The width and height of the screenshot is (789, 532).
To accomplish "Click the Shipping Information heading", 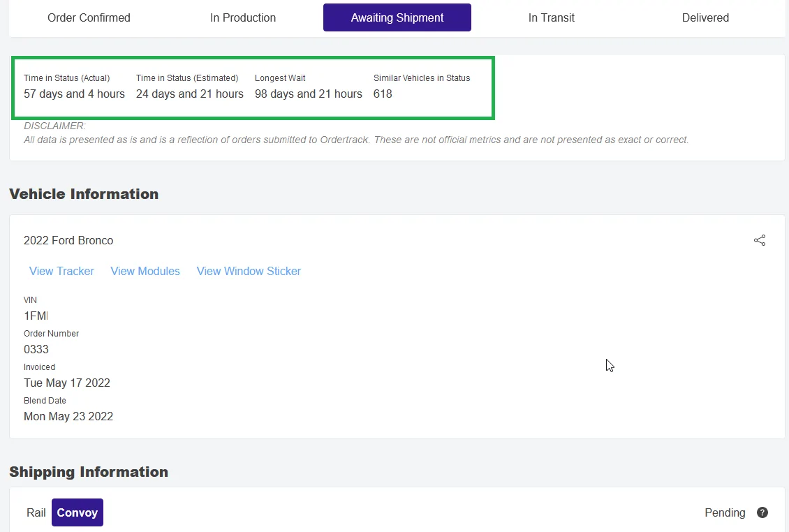I will pos(89,471).
